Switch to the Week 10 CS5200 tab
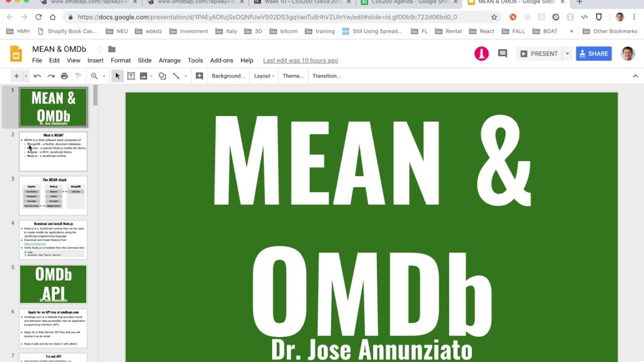644x362 pixels. click(x=302, y=3)
